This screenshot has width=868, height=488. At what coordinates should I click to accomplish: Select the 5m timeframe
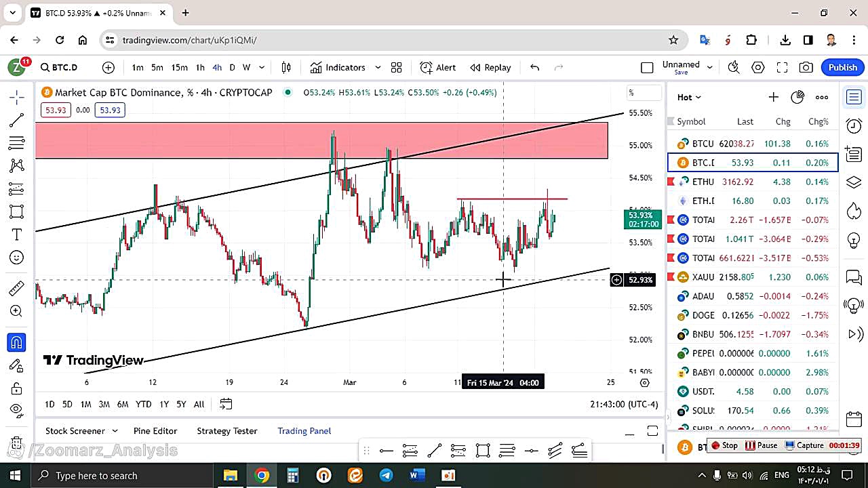(157, 67)
